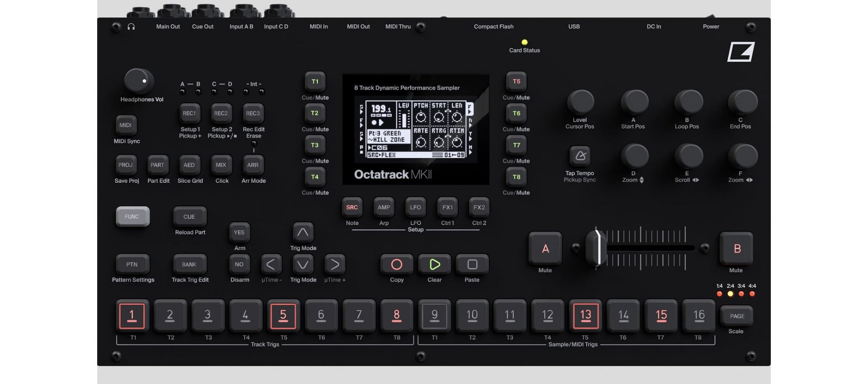Open the LFO parameter page
Image resolution: width=868 pixels, height=384 pixels.
point(415,207)
